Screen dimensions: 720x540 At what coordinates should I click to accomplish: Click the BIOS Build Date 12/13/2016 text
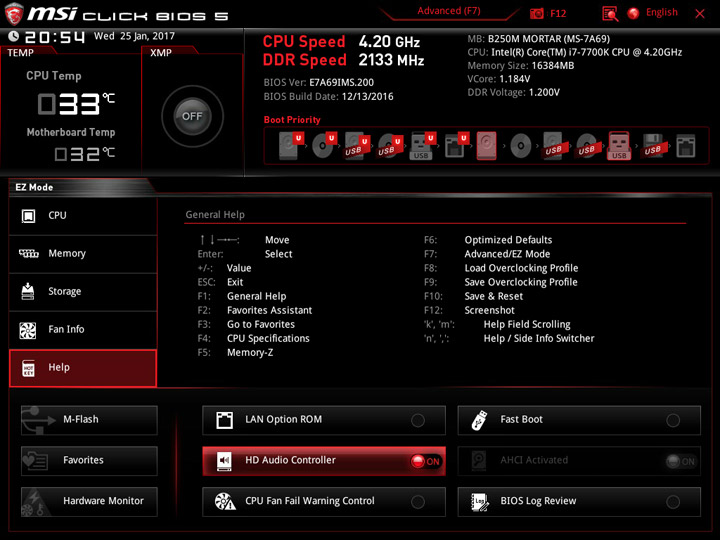(x=328, y=96)
